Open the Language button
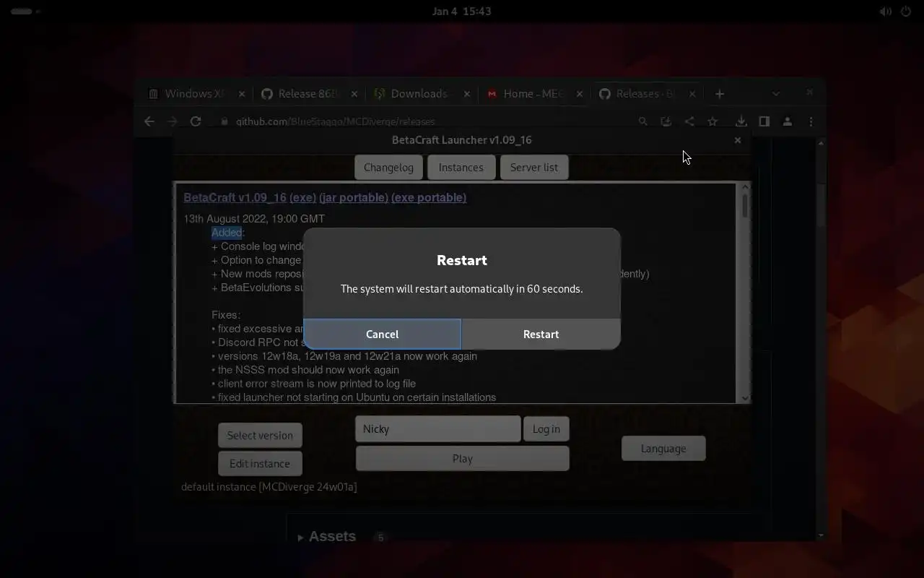This screenshot has width=924, height=578. 663,448
